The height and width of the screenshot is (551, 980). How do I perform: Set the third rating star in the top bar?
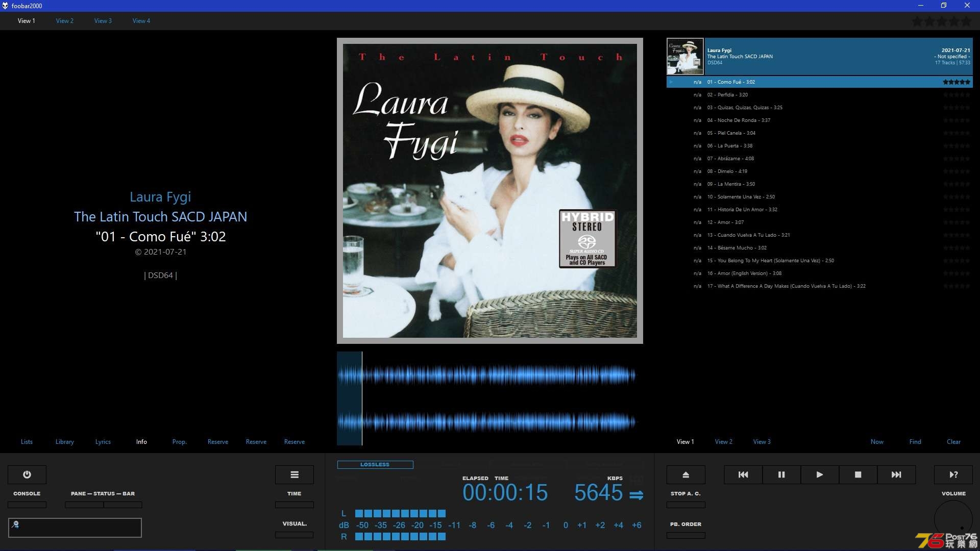[x=942, y=21]
